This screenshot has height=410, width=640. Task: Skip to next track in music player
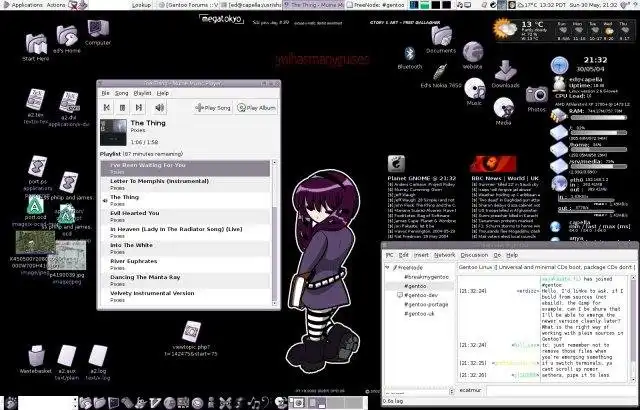138,108
